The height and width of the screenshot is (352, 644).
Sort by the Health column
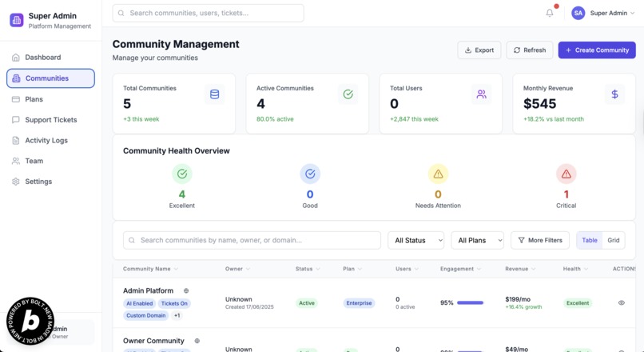pyautogui.click(x=575, y=269)
